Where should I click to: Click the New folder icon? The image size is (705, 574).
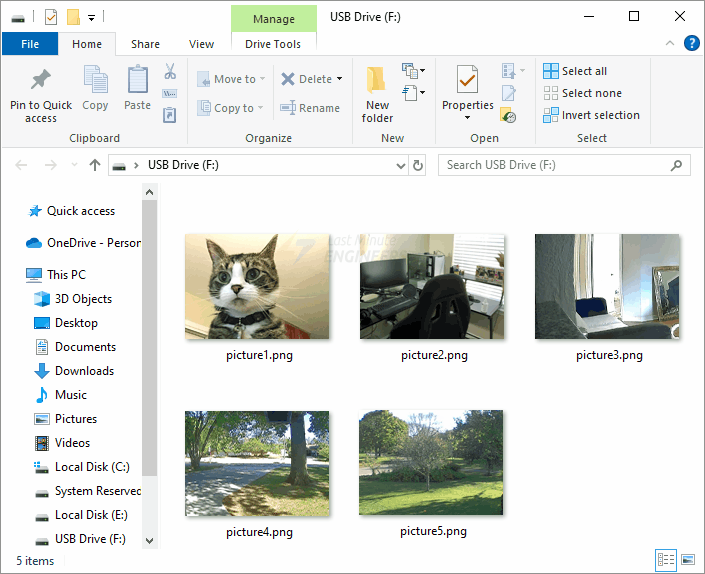(x=377, y=80)
